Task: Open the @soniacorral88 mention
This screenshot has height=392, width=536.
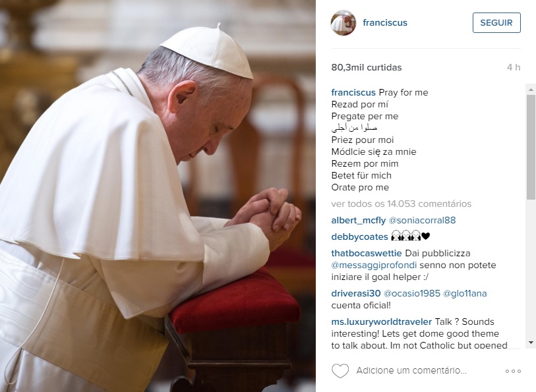Action: point(422,220)
